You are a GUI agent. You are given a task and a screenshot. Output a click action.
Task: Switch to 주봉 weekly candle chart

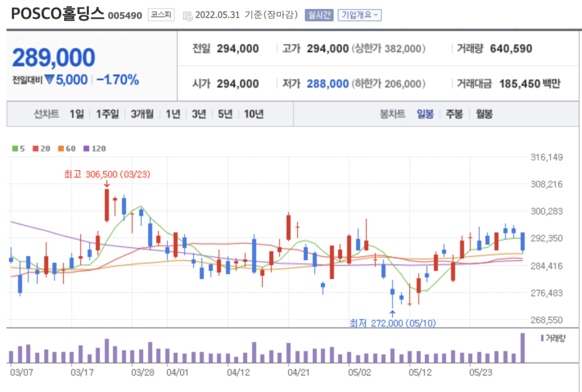point(454,114)
